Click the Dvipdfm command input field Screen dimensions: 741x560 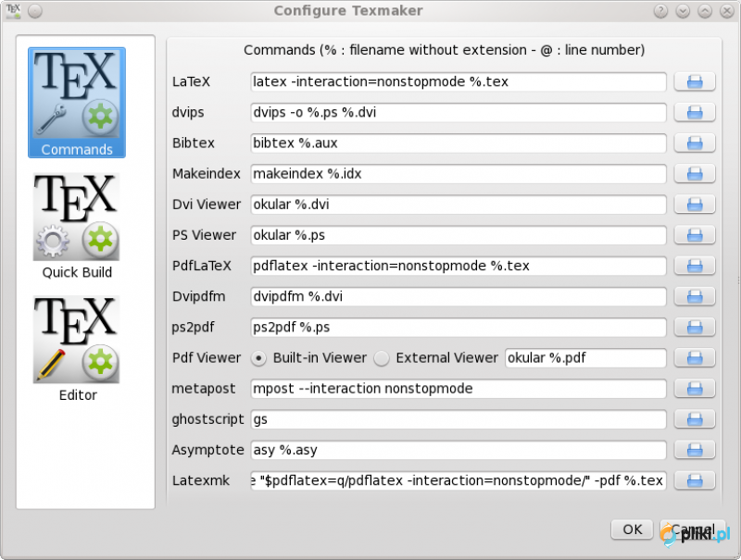(x=458, y=296)
